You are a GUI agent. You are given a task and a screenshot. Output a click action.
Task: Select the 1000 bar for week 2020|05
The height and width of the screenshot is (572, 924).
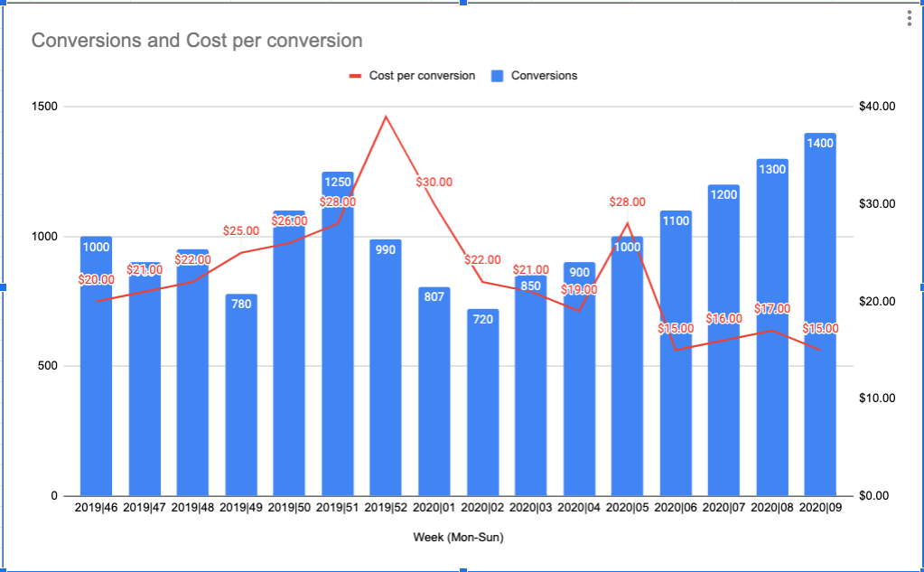pyautogui.click(x=628, y=361)
